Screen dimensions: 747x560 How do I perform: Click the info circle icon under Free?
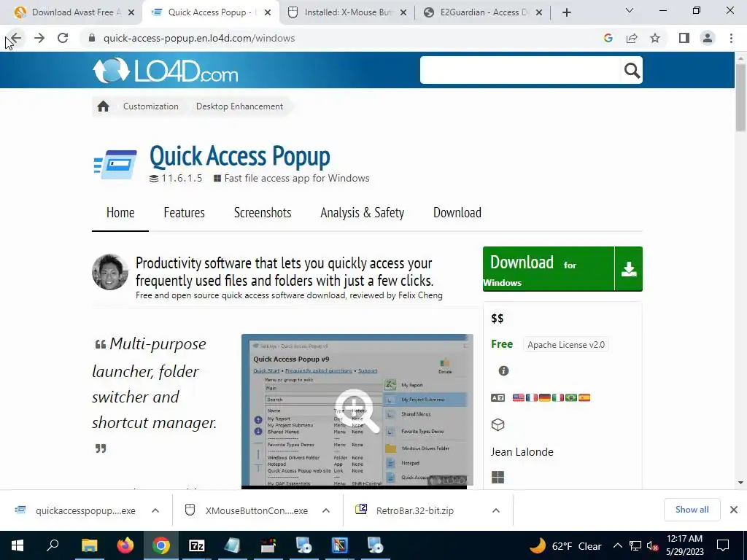[x=503, y=371]
